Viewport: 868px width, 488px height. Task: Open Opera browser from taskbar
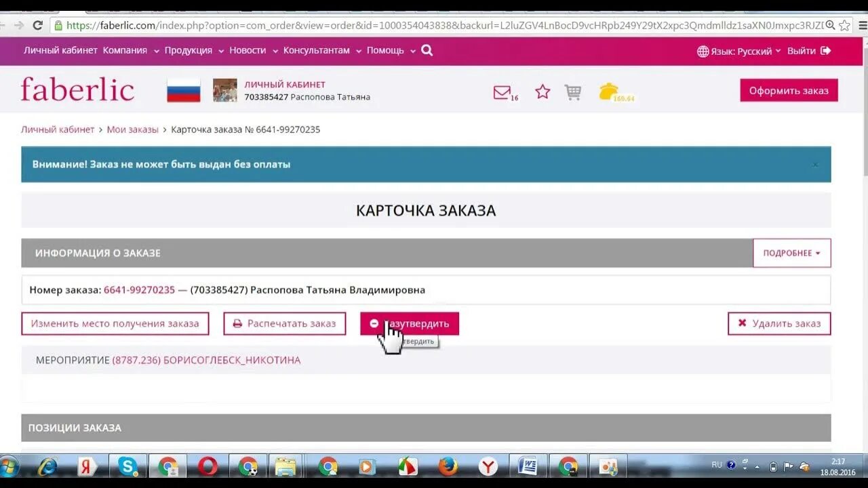pos(208,466)
